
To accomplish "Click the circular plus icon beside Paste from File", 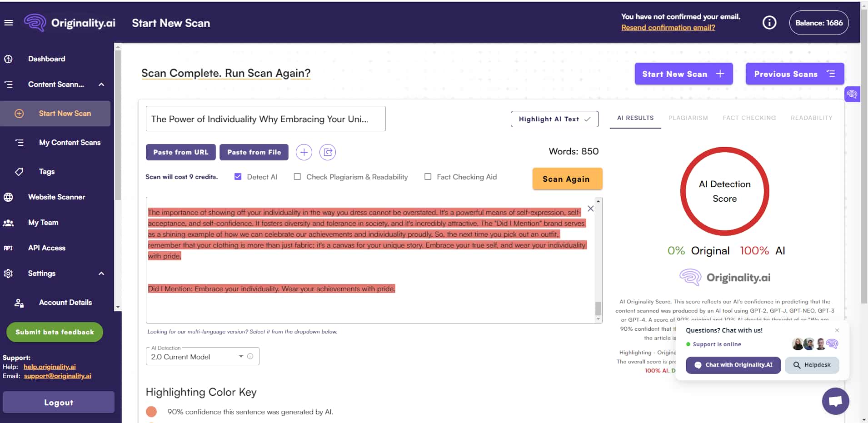I will coord(304,152).
